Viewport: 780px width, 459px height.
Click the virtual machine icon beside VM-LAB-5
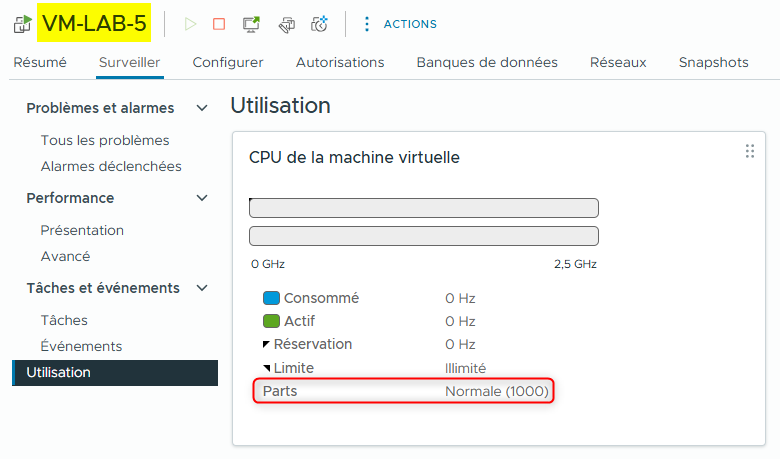22,24
